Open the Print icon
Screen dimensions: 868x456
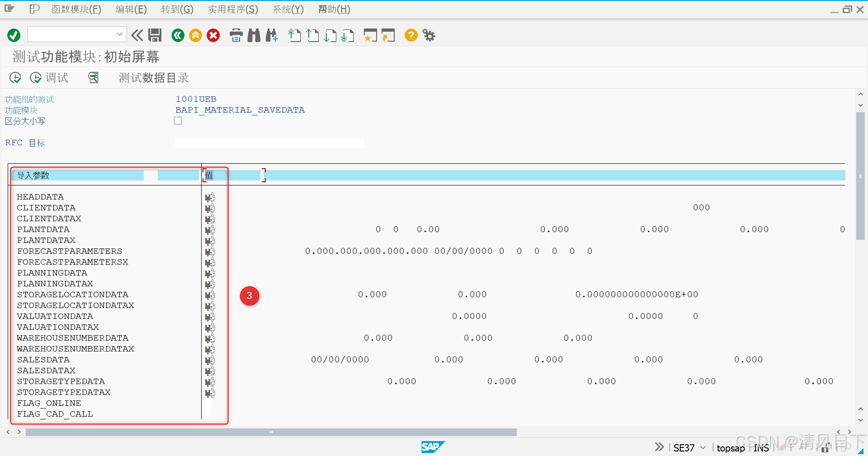pyautogui.click(x=236, y=35)
